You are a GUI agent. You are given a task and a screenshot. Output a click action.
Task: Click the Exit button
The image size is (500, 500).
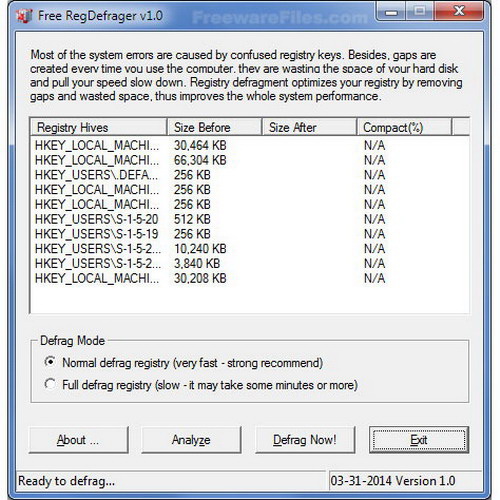pos(419,440)
